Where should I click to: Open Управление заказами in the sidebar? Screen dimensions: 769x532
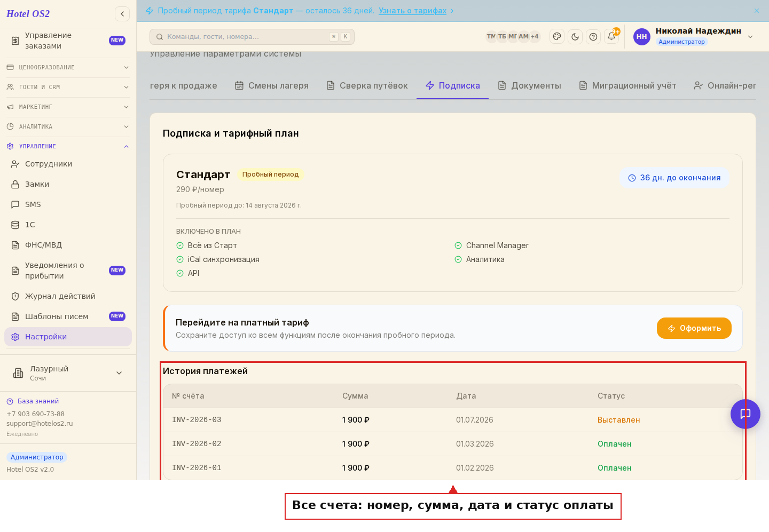click(68, 41)
